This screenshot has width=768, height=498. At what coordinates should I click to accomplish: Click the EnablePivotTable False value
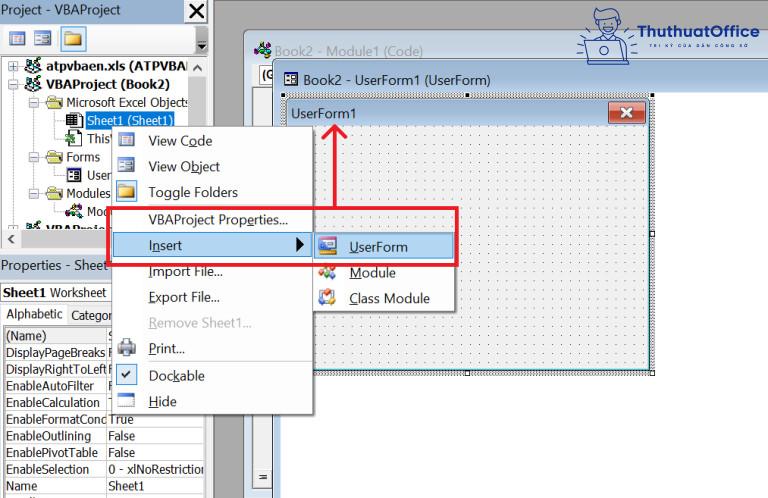tap(121, 453)
